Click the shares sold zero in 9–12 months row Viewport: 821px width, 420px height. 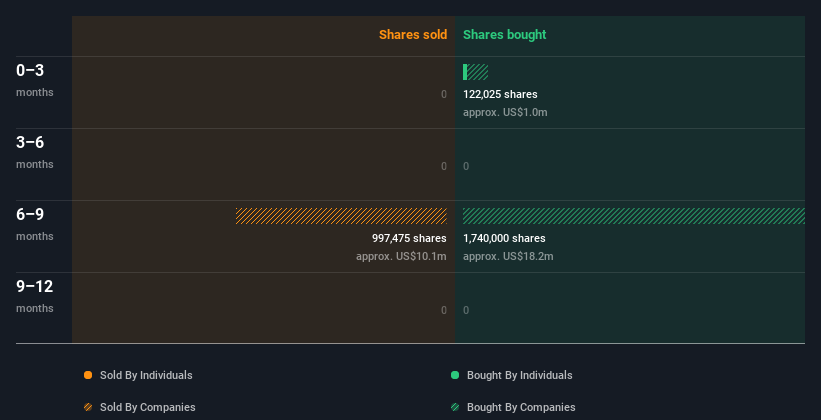click(444, 310)
